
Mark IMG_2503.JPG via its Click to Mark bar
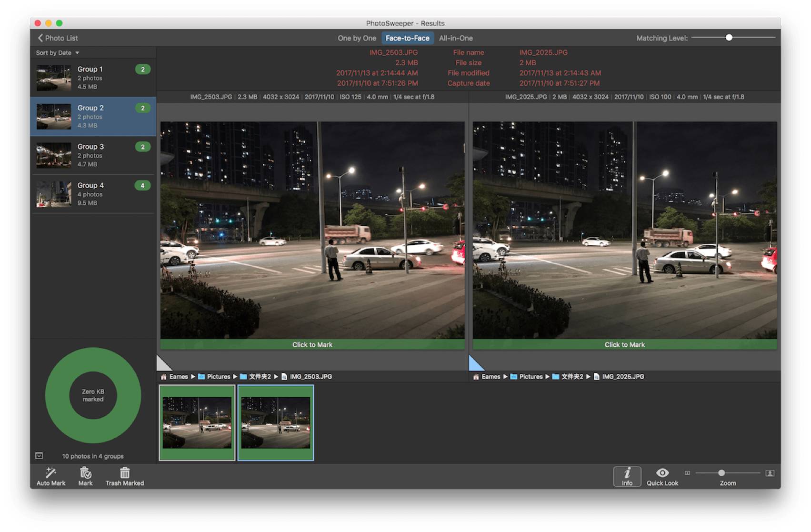[312, 344]
